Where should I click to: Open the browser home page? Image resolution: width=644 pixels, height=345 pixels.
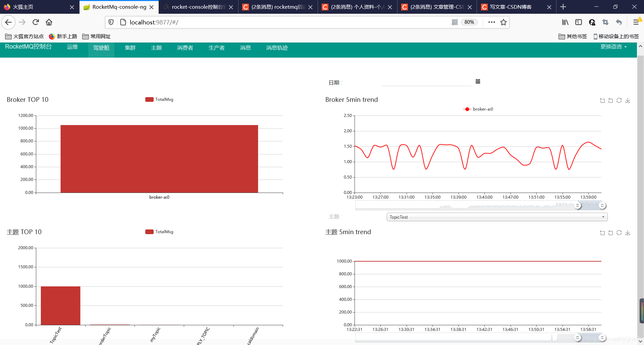49,22
